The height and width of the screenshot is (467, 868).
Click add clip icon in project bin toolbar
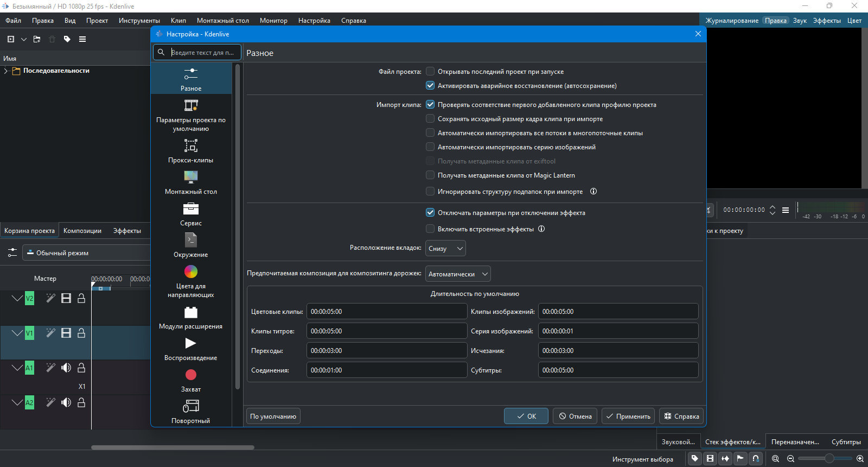11,39
